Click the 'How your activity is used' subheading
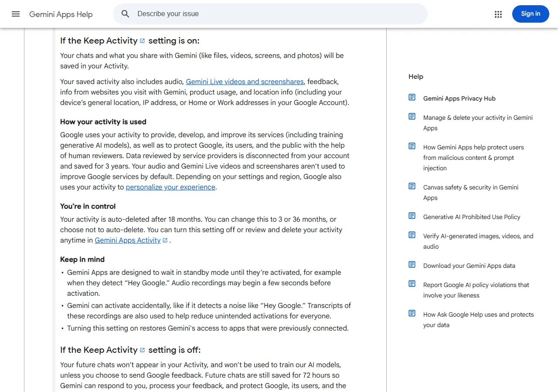This screenshot has height=392, width=558. [103, 122]
